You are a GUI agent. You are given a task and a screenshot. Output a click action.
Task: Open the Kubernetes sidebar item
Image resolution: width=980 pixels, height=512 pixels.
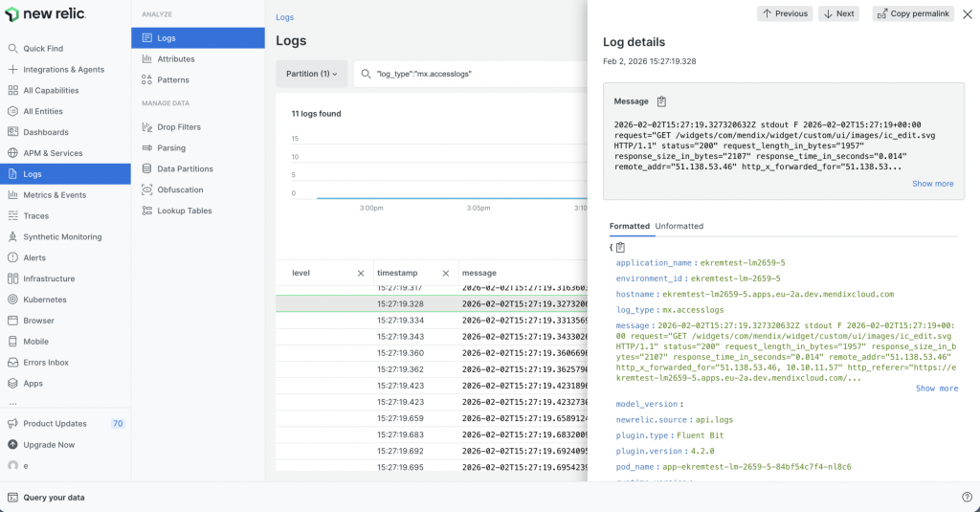(x=45, y=300)
